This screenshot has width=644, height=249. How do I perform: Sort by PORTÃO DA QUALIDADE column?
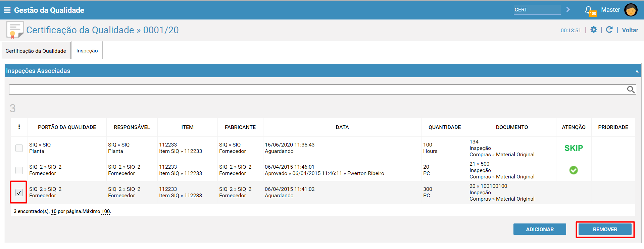[x=67, y=127]
